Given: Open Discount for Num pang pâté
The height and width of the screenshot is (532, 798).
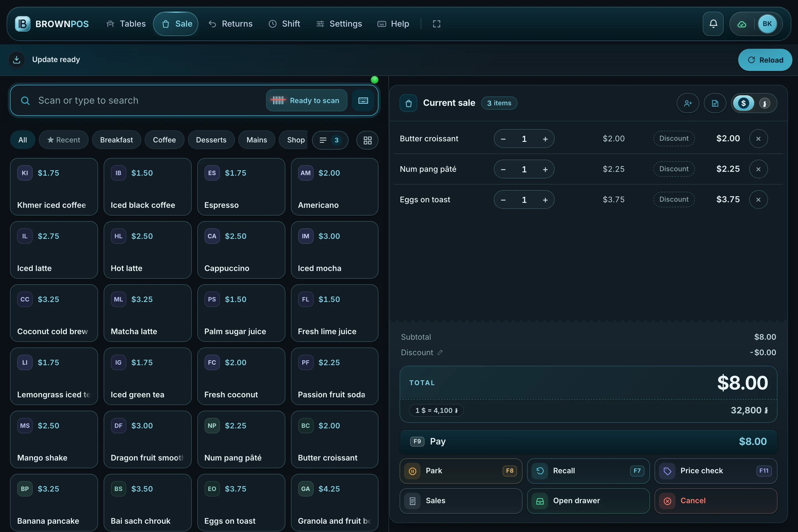Looking at the screenshot, I should (x=674, y=169).
